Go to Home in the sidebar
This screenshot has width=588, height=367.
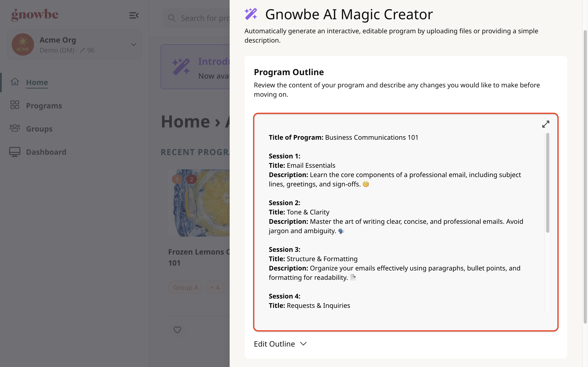coord(37,82)
